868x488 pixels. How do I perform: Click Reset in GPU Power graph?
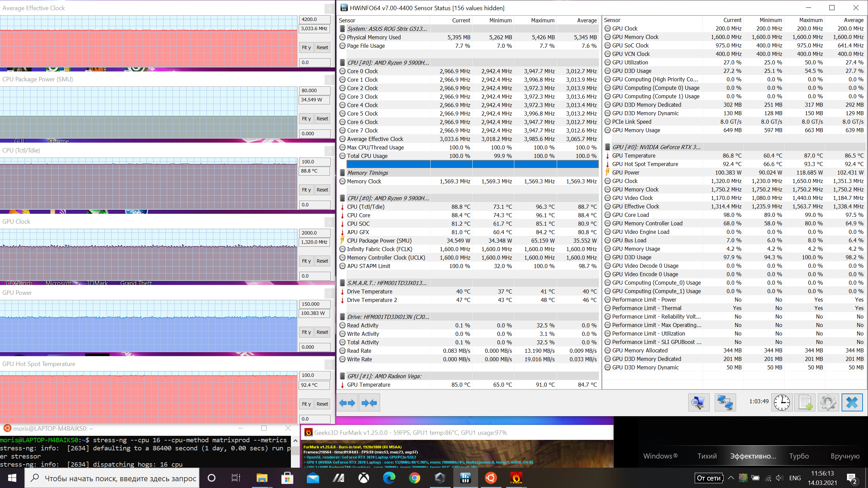click(x=322, y=332)
